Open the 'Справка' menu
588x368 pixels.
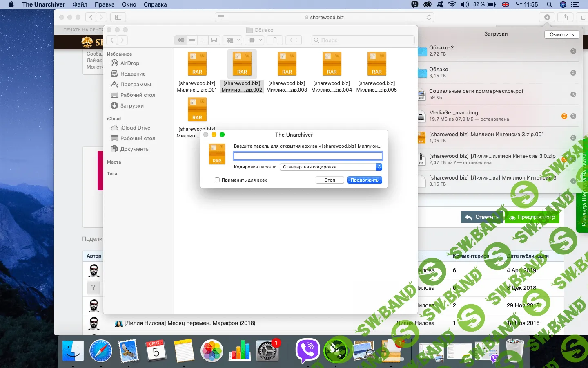[x=155, y=4]
